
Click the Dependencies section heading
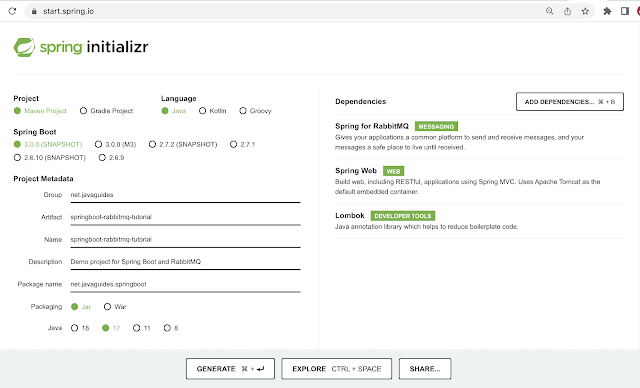pyautogui.click(x=360, y=102)
